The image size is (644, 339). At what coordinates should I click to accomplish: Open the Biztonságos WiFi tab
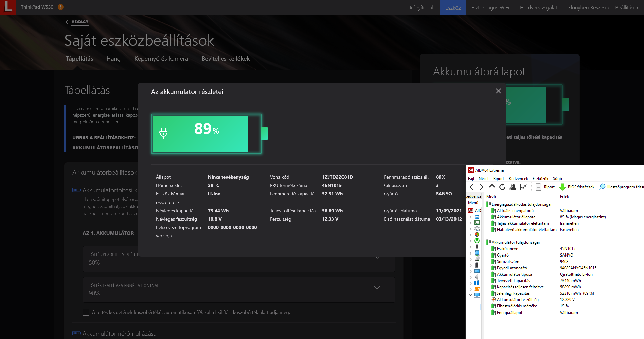(490, 7)
